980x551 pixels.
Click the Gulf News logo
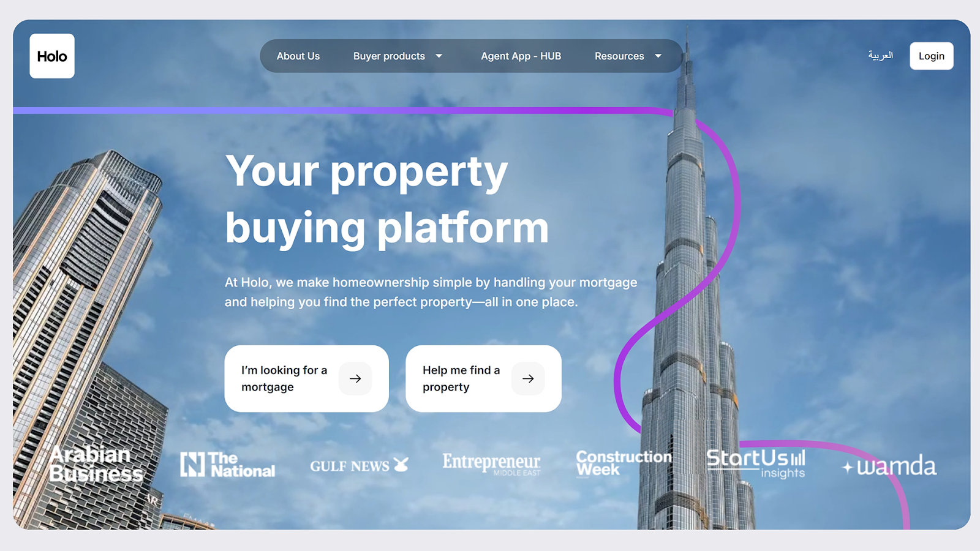coord(359,465)
